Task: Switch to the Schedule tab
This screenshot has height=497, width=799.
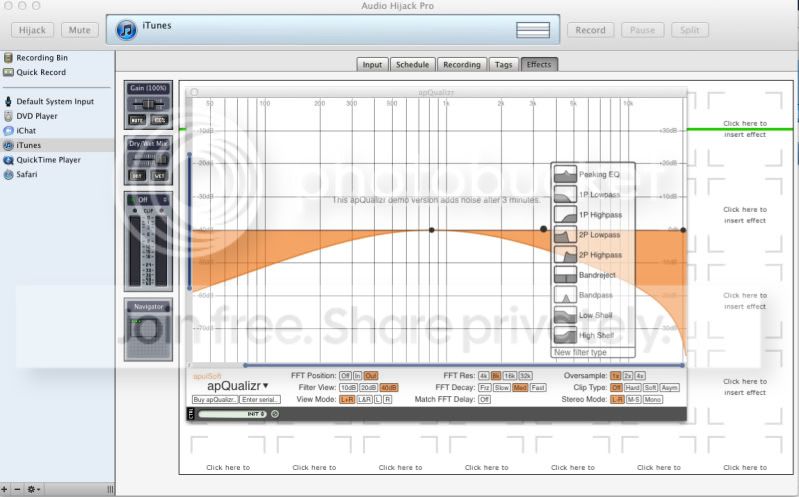Action: click(x=412, y=65)
